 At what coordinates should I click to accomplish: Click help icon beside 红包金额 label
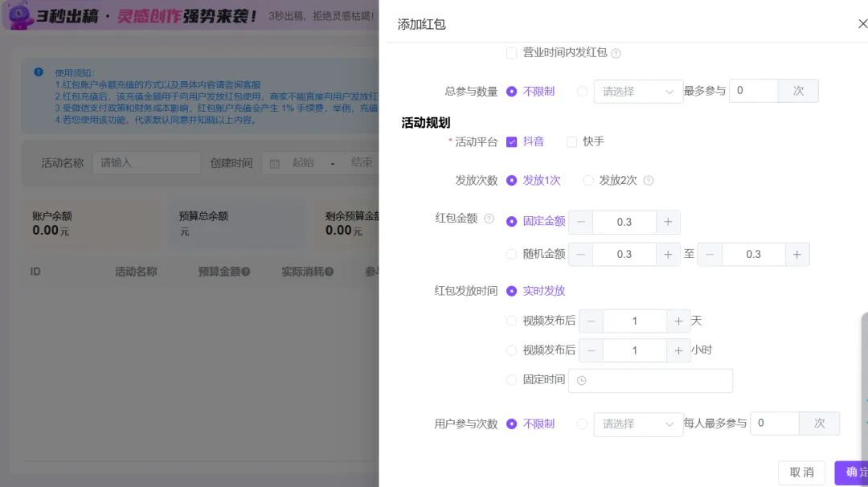[x=490, y=218]
